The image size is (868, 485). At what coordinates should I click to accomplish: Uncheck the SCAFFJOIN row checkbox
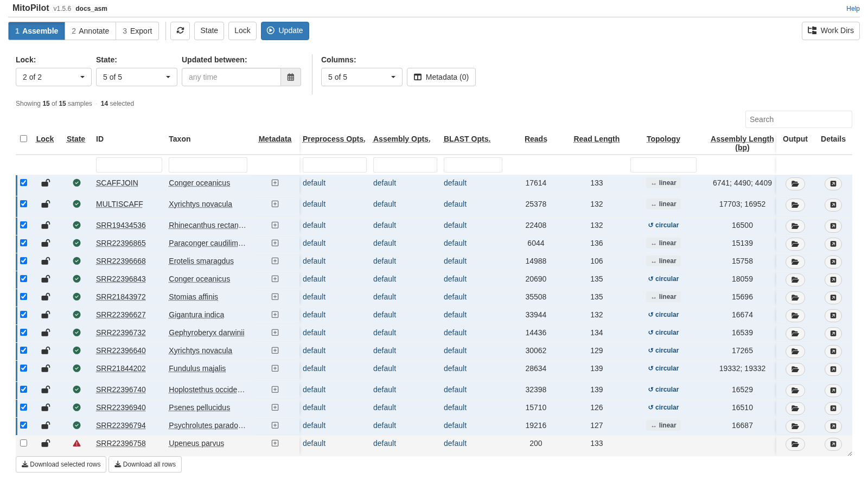coord(23,182)
